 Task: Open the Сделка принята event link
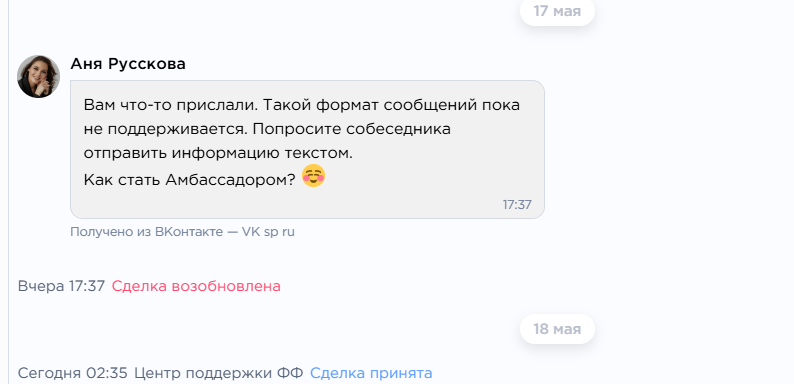pyautogui.click(x=371, y=373)
